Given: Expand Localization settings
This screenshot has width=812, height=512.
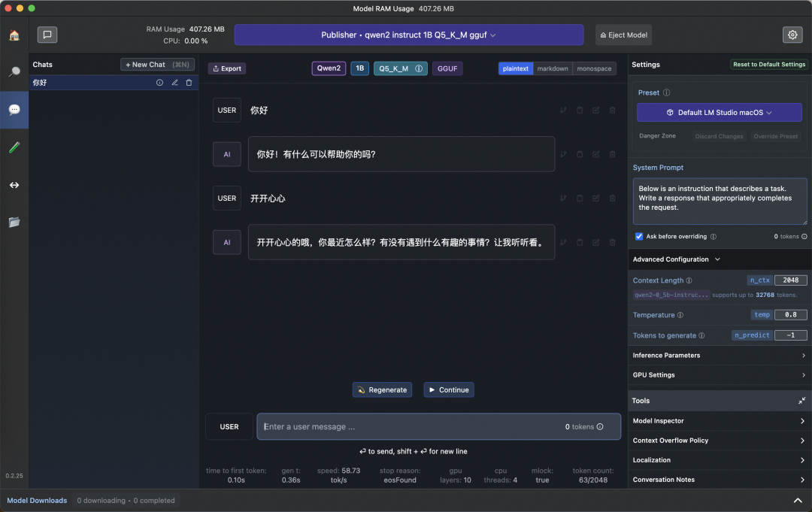Looking at the screenshot, I should pos(719,460).
